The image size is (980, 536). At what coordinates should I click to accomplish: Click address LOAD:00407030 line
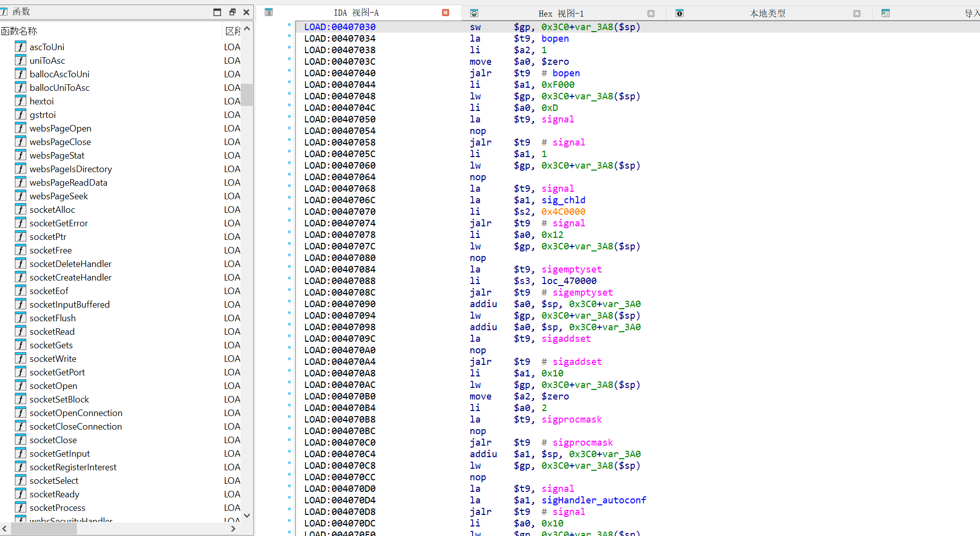(x=340, y=27)
